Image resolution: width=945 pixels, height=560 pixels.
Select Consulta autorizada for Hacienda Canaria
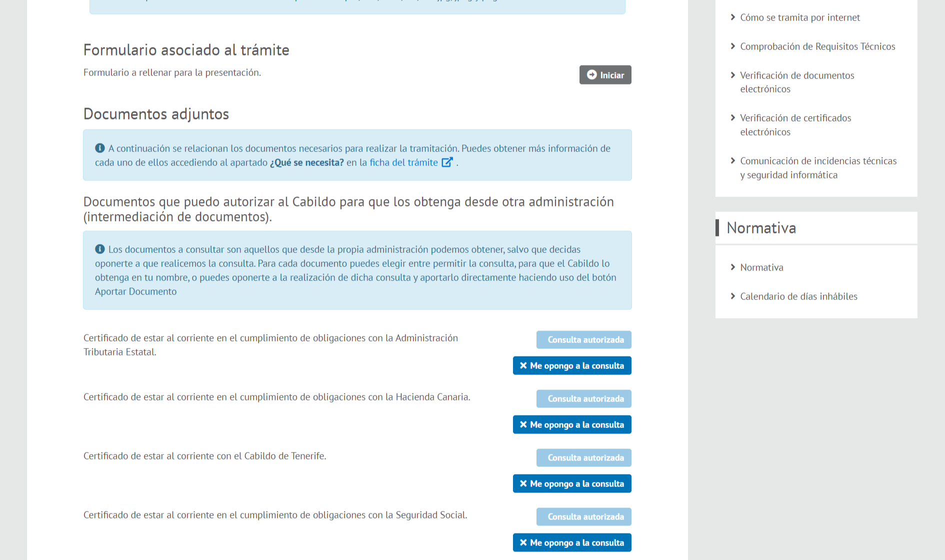[584, 399]
